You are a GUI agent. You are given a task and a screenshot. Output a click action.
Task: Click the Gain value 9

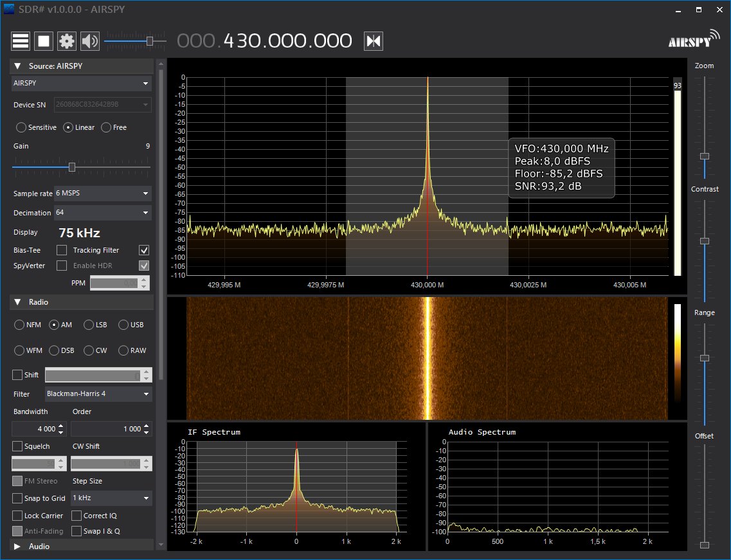pos(148,146)
